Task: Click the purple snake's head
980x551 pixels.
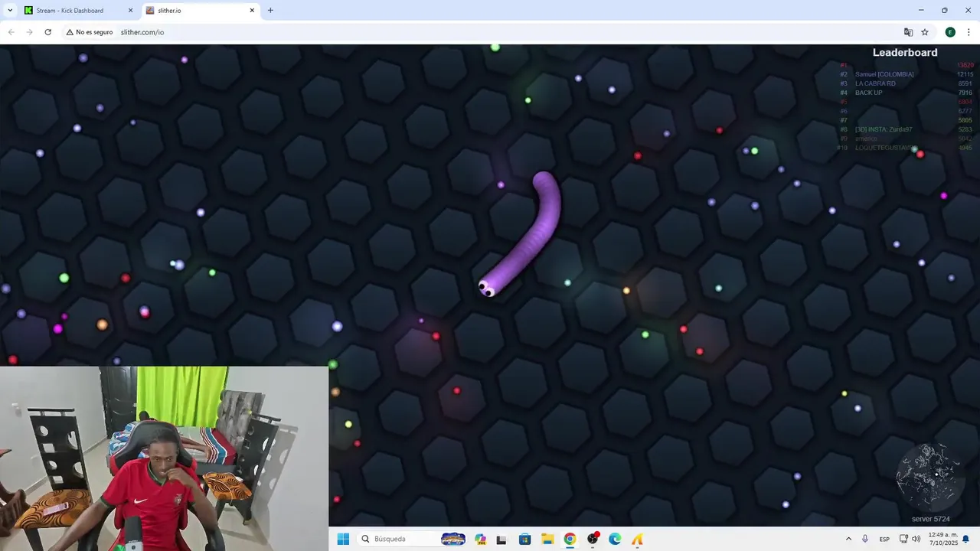Action: [487, 288]
